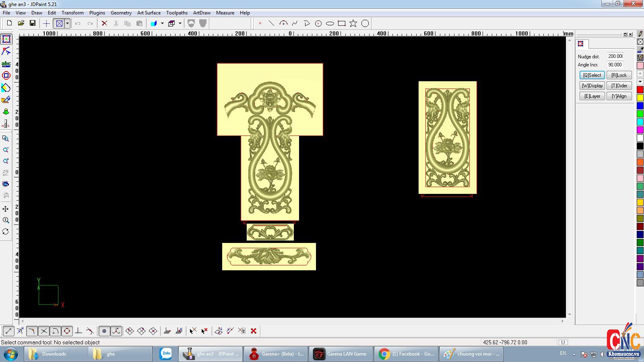The height and width of the screenshot is (362, 644).
Task: Open the existing file folder icon
Action: (x=21, y=23)
